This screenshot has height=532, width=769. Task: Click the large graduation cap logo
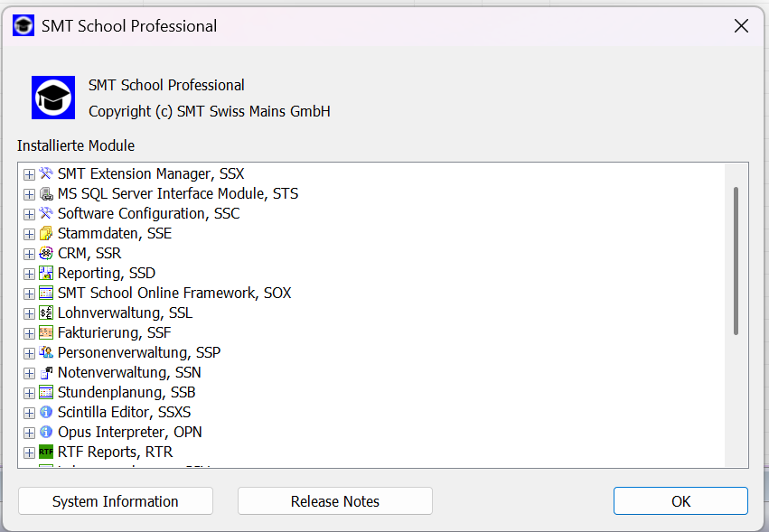[x=53, y=98]
